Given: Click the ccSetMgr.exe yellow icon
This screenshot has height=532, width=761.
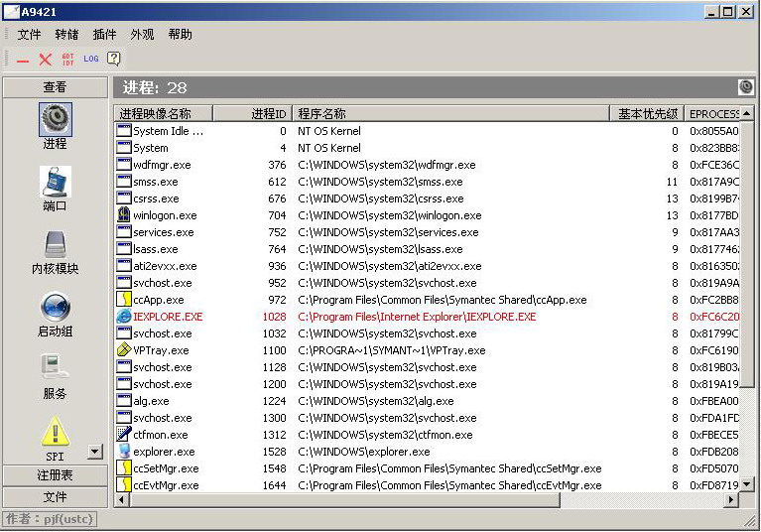Looking at the screenshot, I should tap(124, 468).
